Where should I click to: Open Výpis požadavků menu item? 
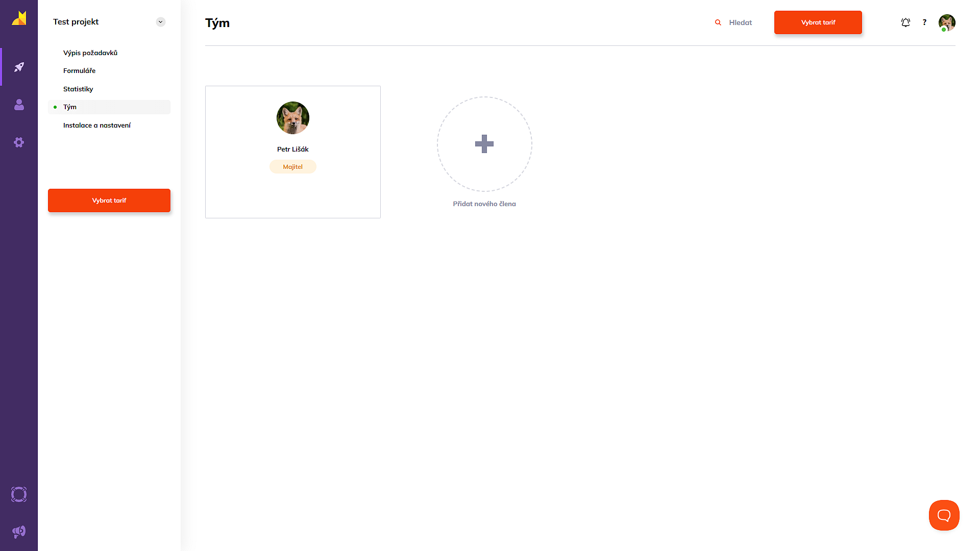point(90,53)
